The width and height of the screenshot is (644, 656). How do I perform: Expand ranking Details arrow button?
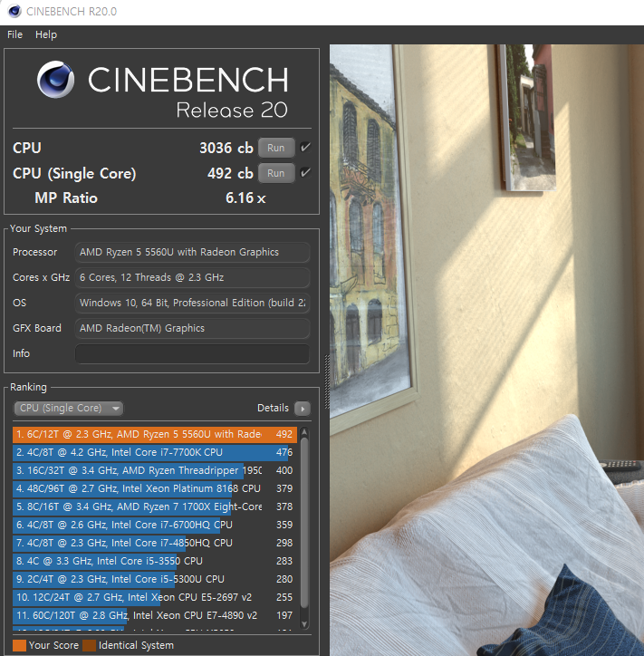click(x=303, y=409)
